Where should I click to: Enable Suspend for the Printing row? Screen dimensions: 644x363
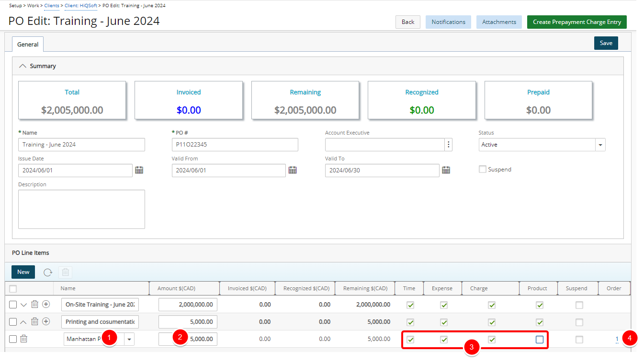point(579,322)
